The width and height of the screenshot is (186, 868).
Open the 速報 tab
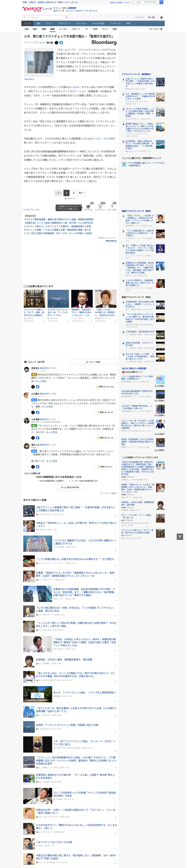click(38, 24)
